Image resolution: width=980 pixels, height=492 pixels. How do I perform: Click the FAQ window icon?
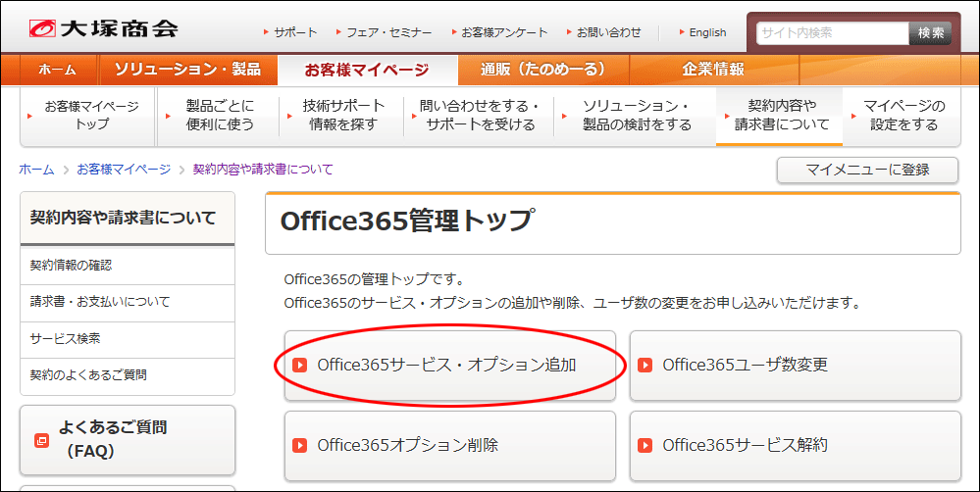41,441
